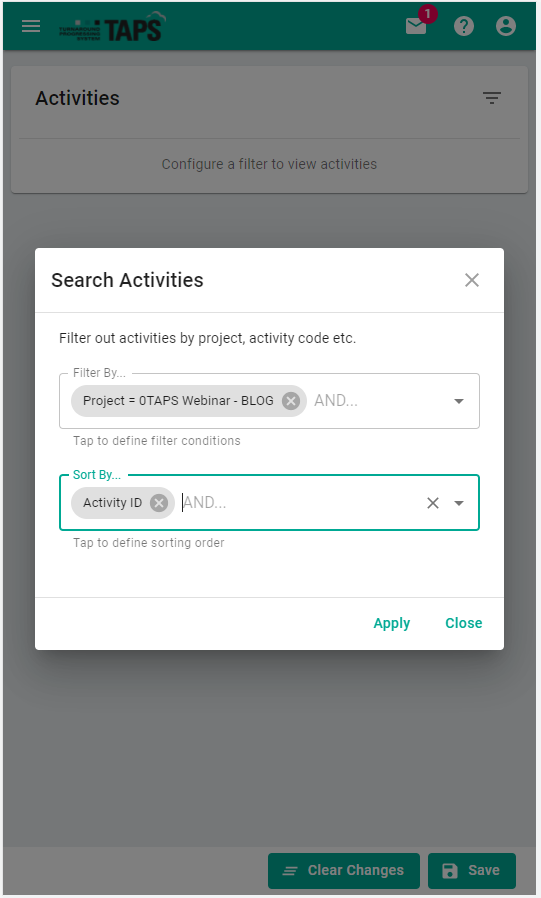Select the Activity ID sort chip
Viewport: 541px width, 898px height.
112,503
